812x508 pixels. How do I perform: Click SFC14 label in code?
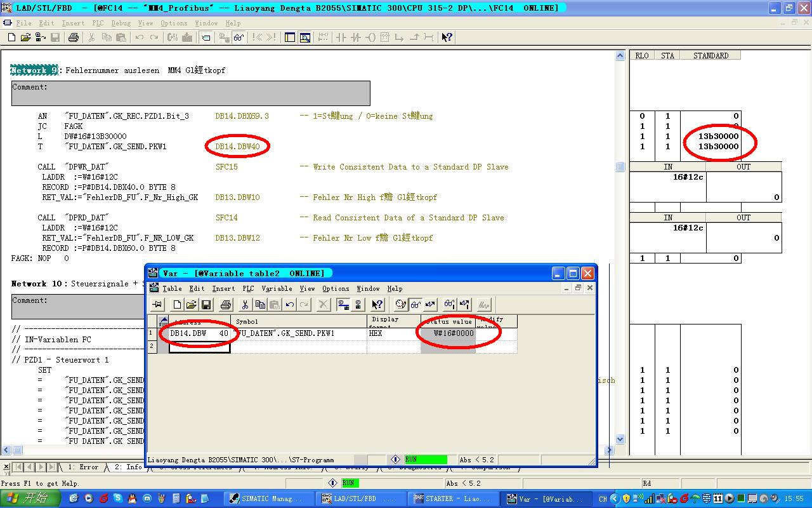tap(226, 218)
